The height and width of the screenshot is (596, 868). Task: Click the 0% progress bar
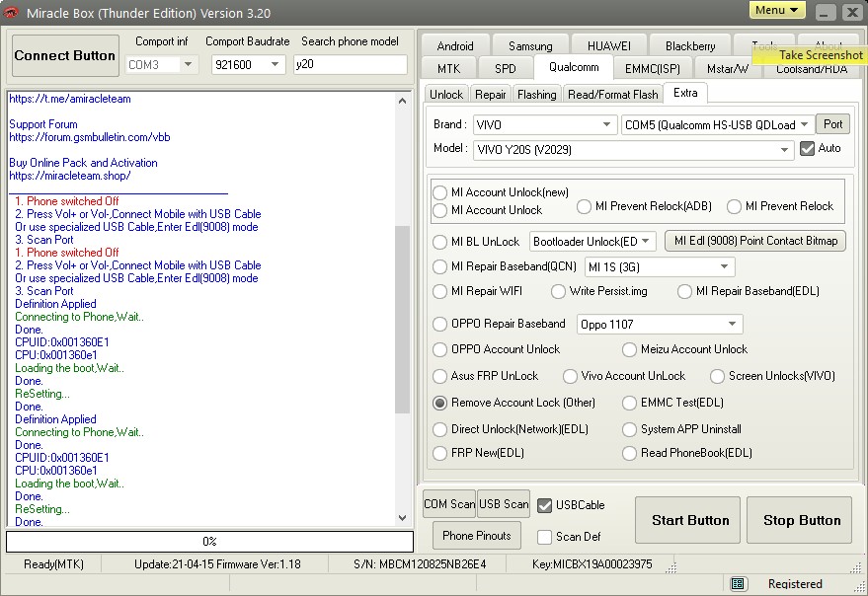tap(209, 542)
